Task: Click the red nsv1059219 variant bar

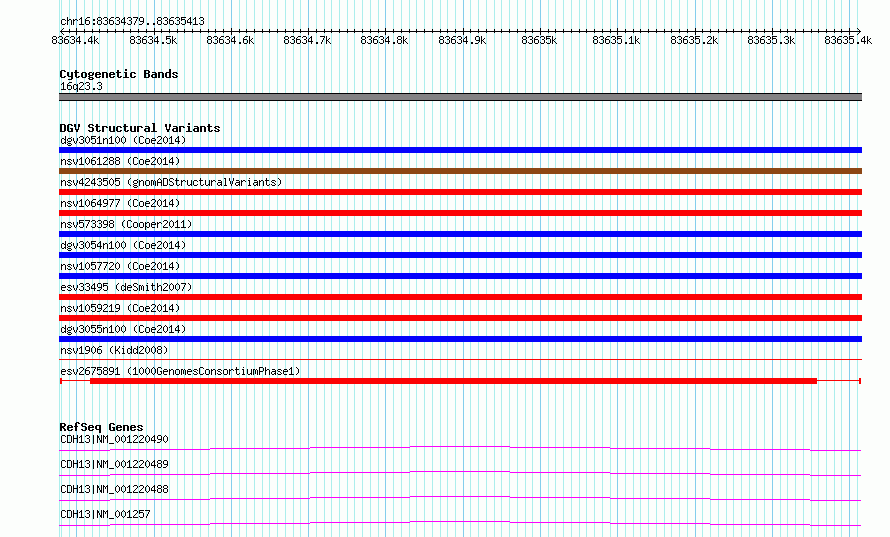Action: [x=460, y=318]
